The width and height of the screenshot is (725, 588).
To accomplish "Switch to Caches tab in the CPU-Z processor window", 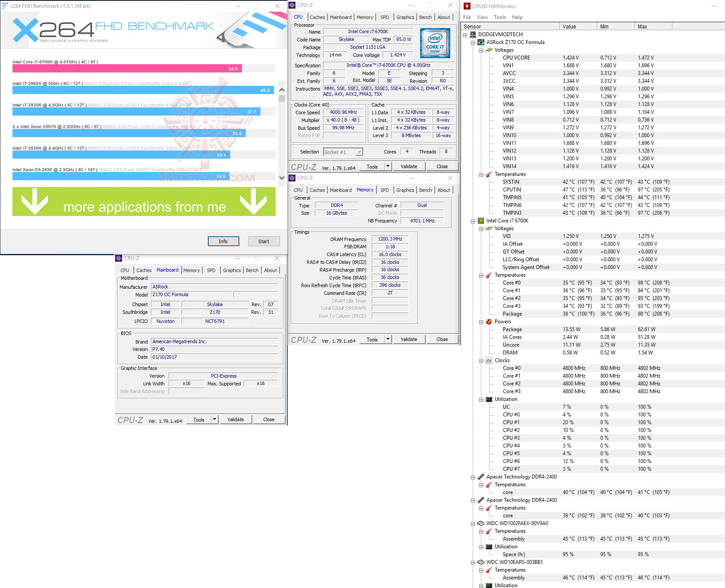I will point(317,17).
